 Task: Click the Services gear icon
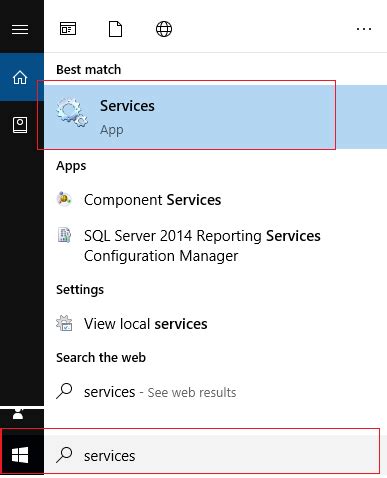[72, 112]
